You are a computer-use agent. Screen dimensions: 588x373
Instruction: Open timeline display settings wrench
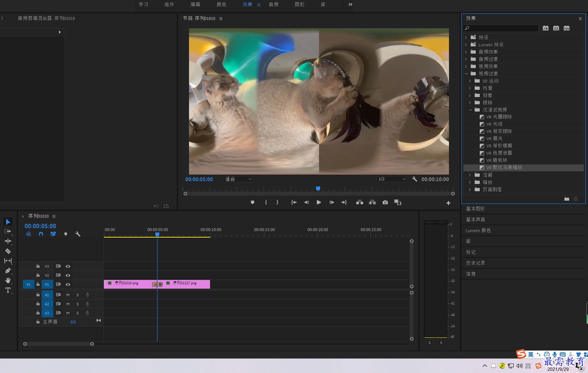(77, 234)
